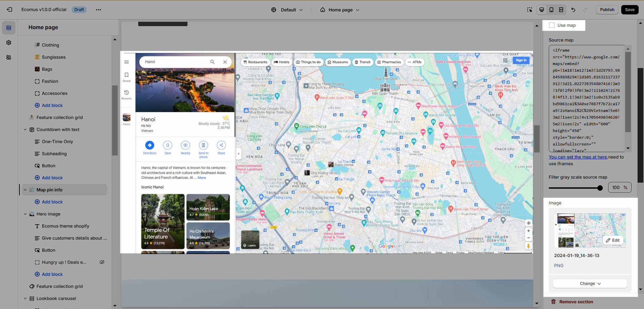
Task: Click the gray scale percentage input field
Action: [x=620, y=187]
